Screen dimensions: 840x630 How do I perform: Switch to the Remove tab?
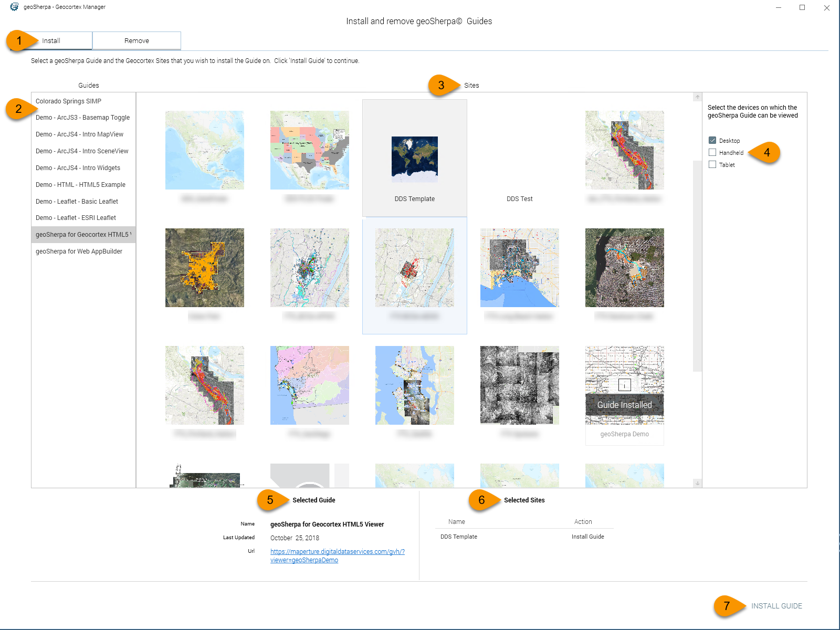(x=136, y=40)
